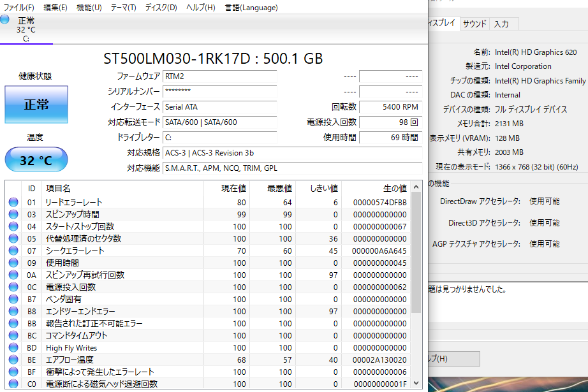Click the status dot for 代替処理済のセクタ数 row

tap(13, 238)
